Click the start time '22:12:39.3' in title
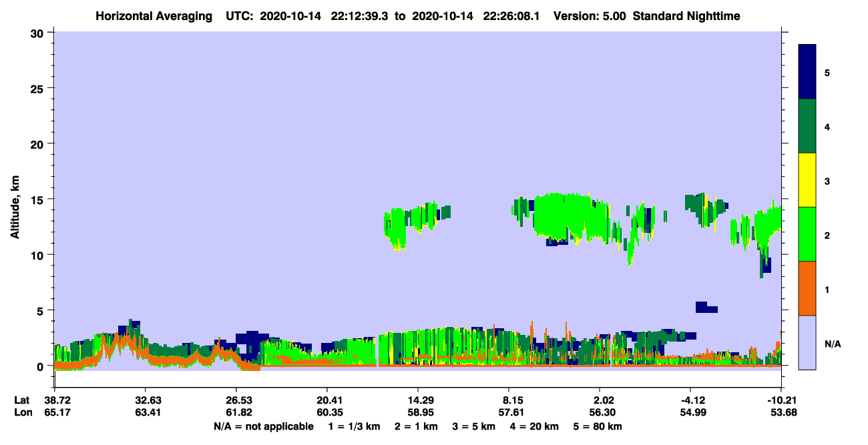The height and width of the screenshot is (445, 868). pyautogui.click(x=360, y=15)
